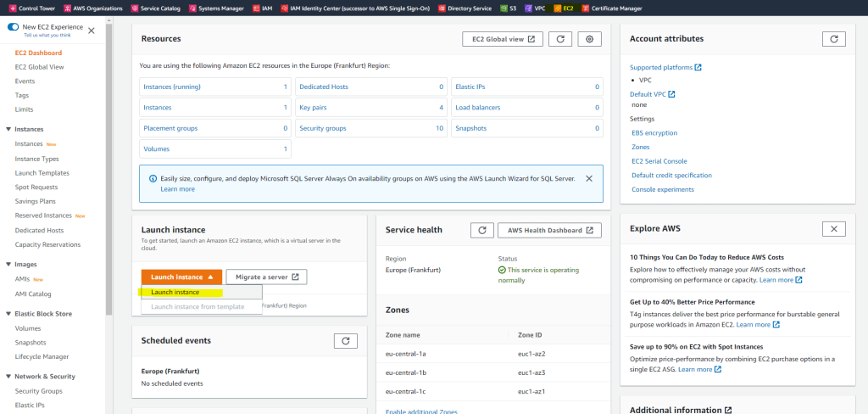Toggle the New EC2 Experience switch

(13, 27)
